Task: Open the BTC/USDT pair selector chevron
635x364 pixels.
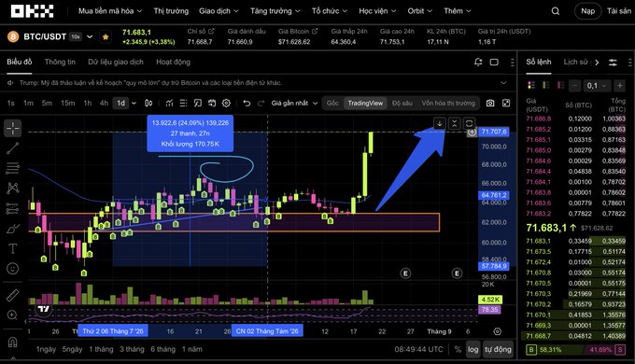Action: pos(90,36)
